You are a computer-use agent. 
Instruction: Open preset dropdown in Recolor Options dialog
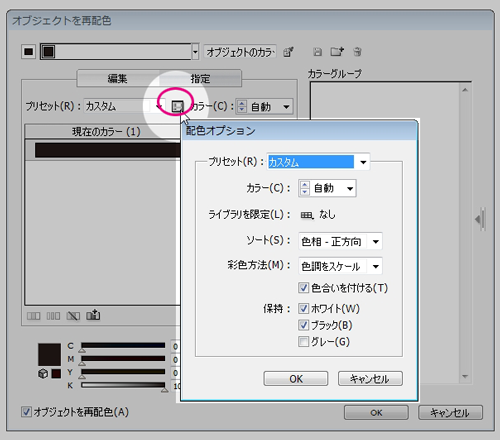point(363,162)
